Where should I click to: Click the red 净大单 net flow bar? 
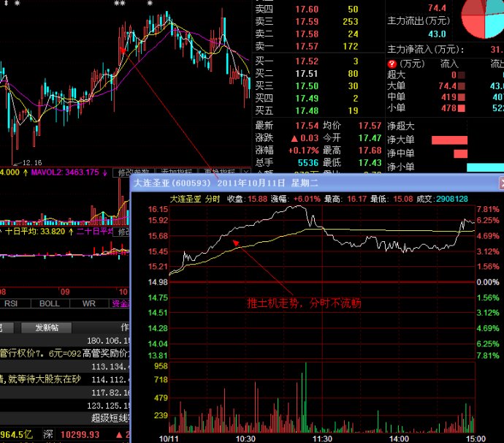449,140
